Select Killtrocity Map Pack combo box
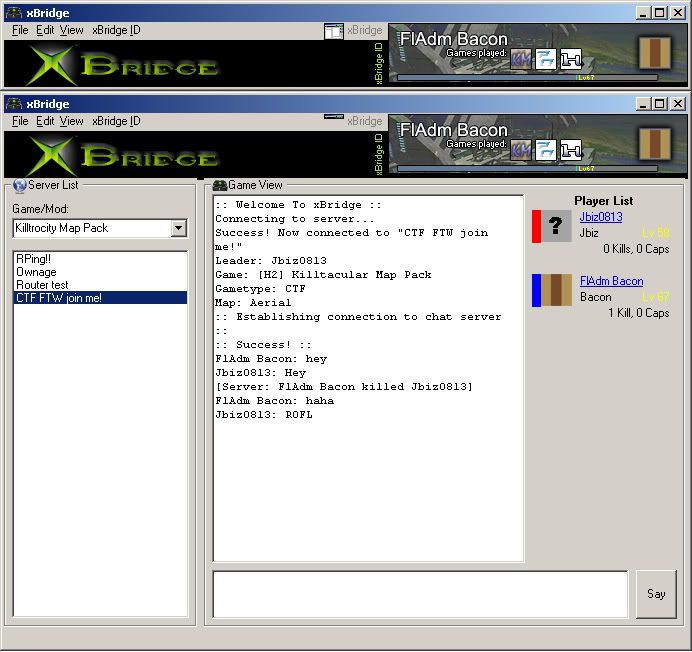 pos(100,228)
